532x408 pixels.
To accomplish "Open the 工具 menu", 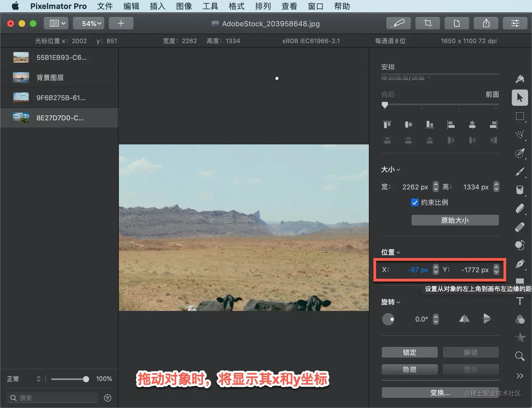I will 210,6.
